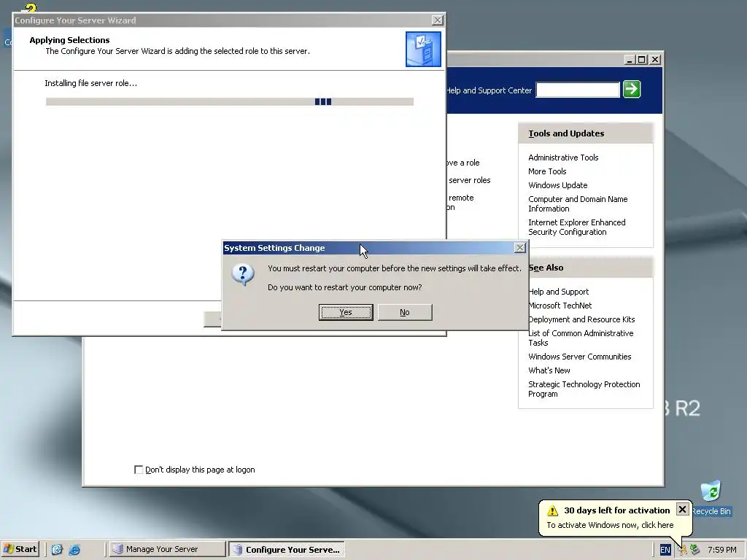Open Internet Explorer Enhanced Security Configuration
The height and width of the screenshot is (560, 747).
[576, 227]
